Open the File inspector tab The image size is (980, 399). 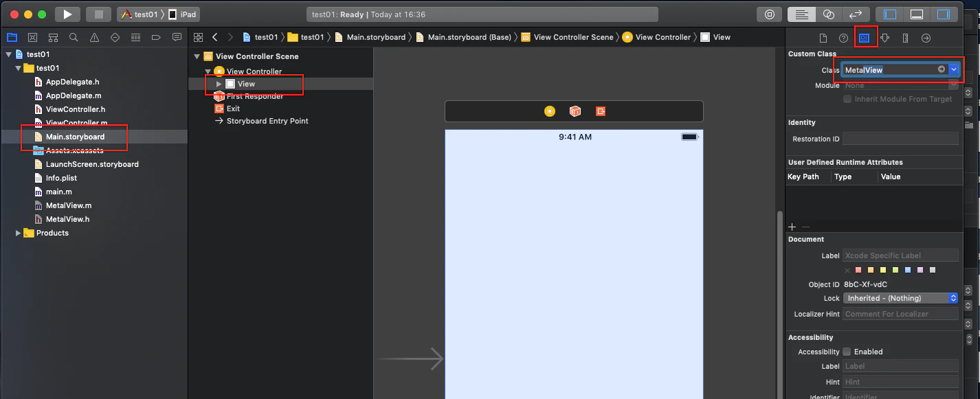tap(823, 38)
